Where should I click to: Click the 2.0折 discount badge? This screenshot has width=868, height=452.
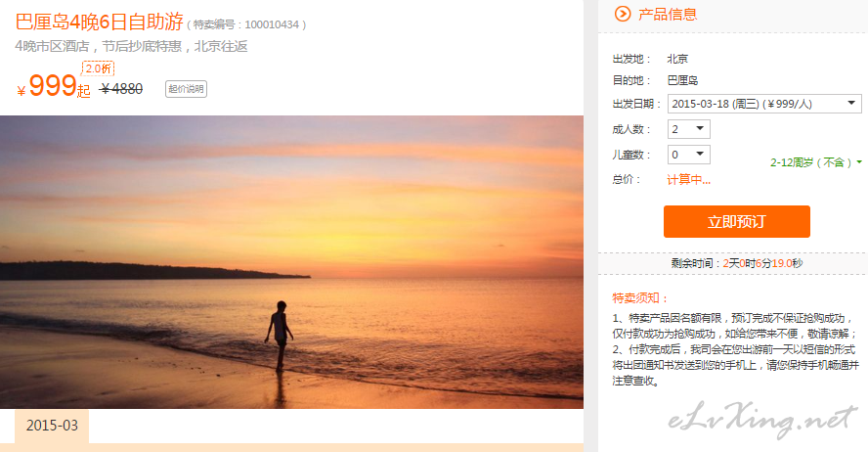pyautogui.click(x=98, y=68)
